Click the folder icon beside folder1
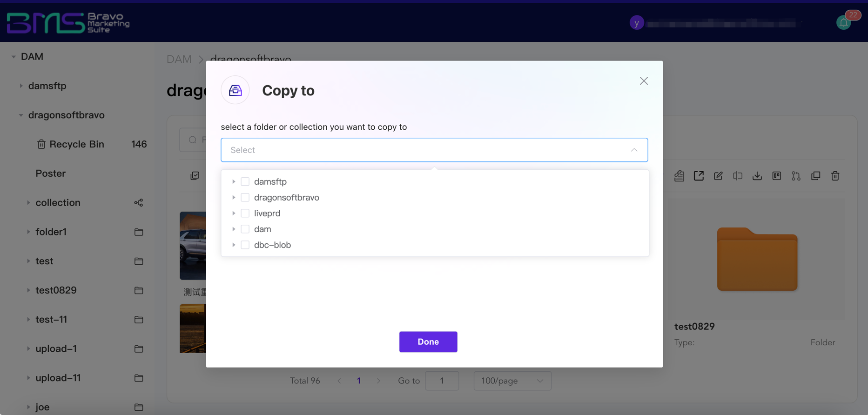This screenshot has width=868, height=415. (139, 232)
